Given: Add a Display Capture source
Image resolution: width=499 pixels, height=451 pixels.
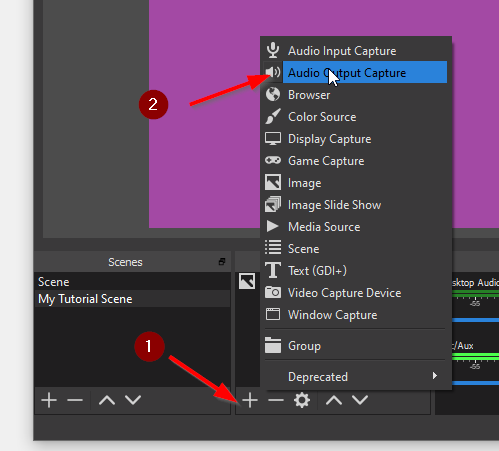Looking at the screenshot, I should pos(356,139).
